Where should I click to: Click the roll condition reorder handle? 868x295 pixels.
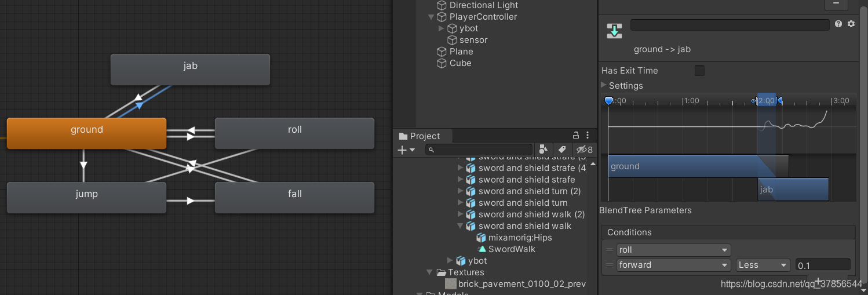[610, 250]
